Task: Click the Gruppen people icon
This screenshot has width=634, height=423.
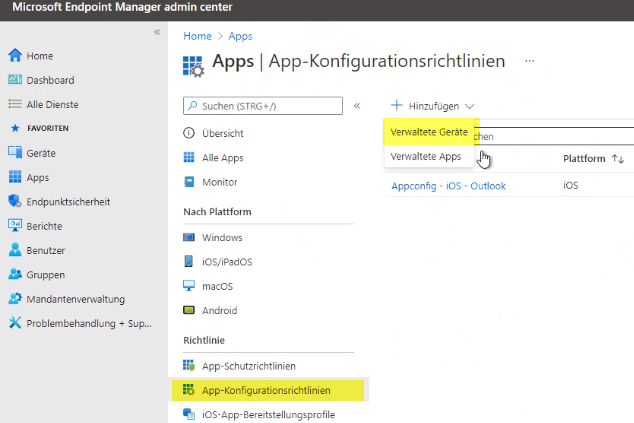Action: coord(15,275)
